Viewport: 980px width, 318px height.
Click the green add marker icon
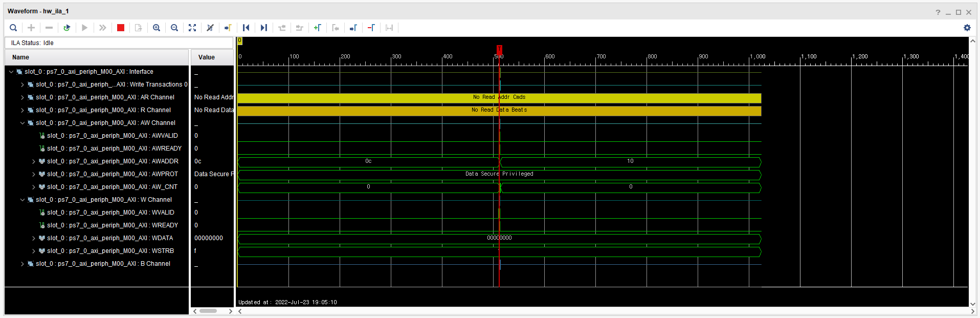click(318, 28)
